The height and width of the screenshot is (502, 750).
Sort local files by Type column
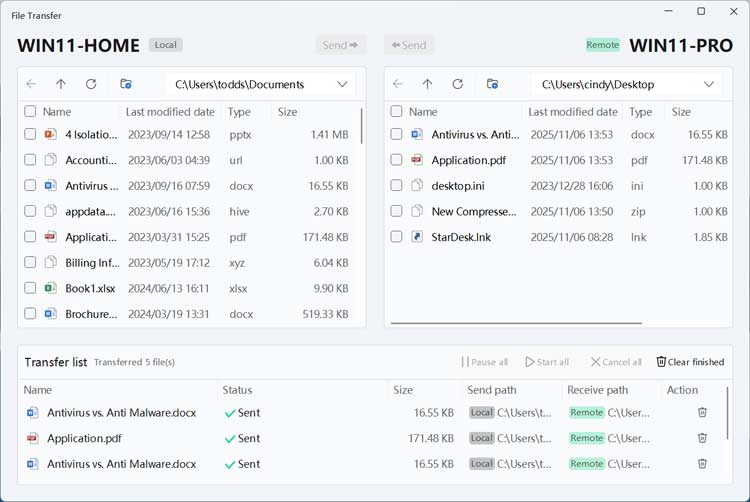(x=239, y=112)
